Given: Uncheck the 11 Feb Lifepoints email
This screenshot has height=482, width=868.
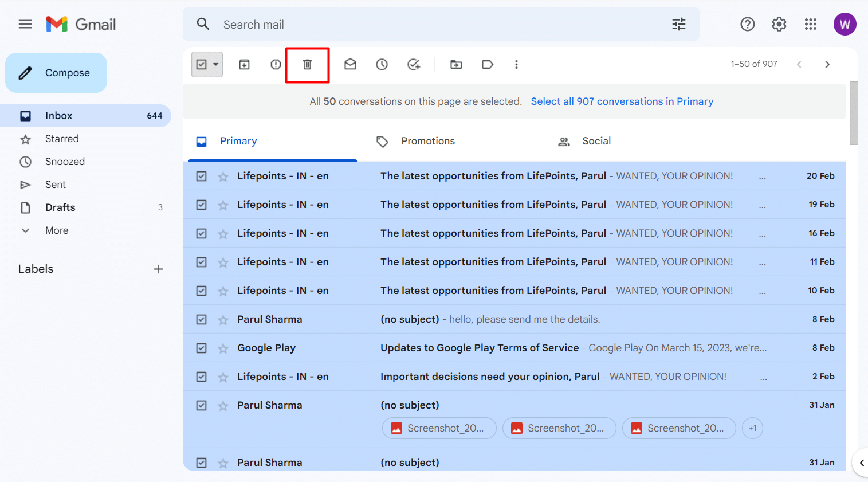Looking at the screenshot, I should [202, 262].
